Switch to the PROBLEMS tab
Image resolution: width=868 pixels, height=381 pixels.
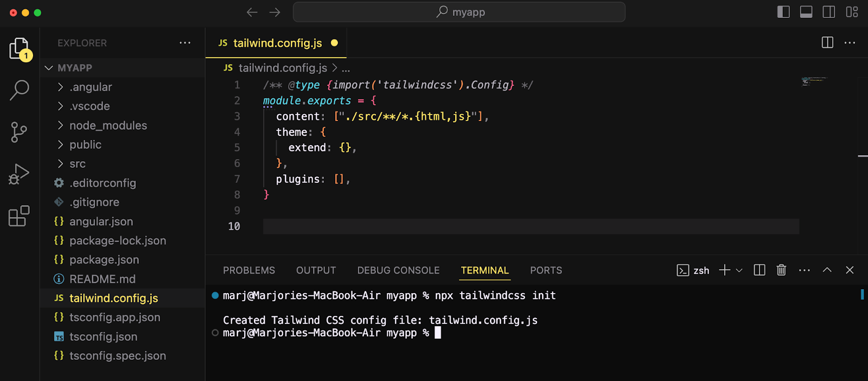pos(249,270)
